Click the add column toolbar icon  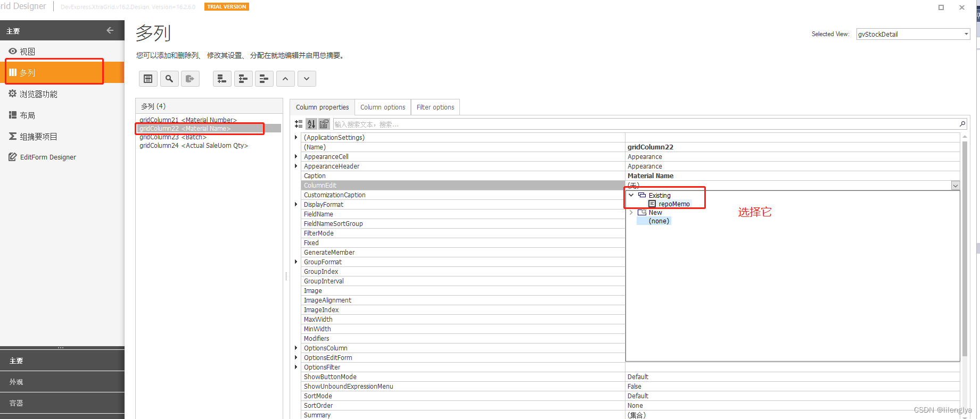click(222, 79)
